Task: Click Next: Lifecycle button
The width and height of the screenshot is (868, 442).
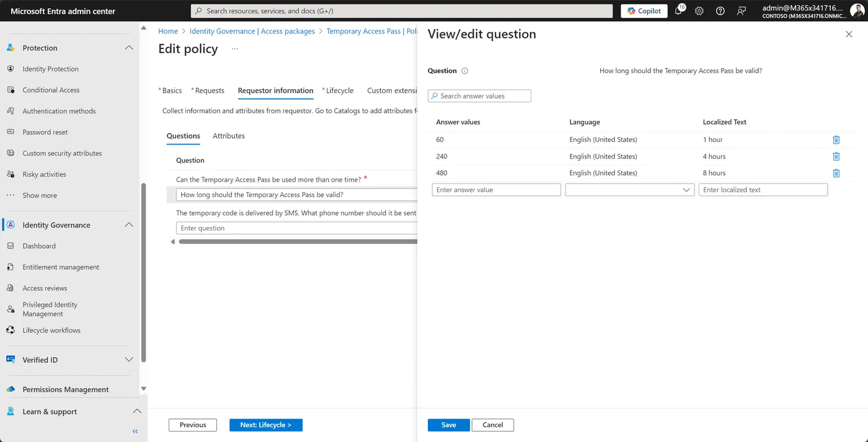Action: tap(266, 425)
